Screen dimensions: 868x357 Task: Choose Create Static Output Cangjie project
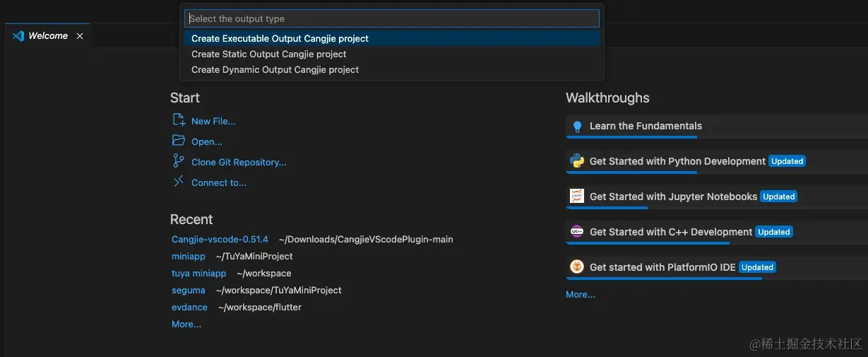(392, 54)
